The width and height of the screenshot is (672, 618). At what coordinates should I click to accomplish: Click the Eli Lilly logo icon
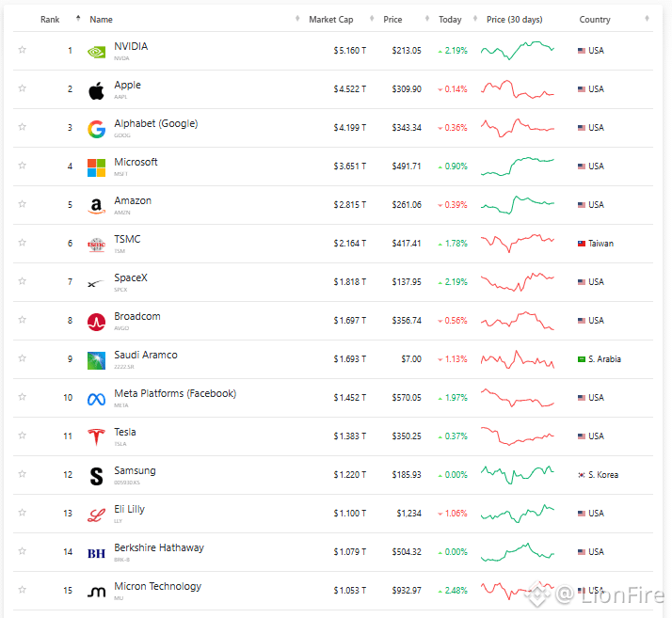coord(96,515)
